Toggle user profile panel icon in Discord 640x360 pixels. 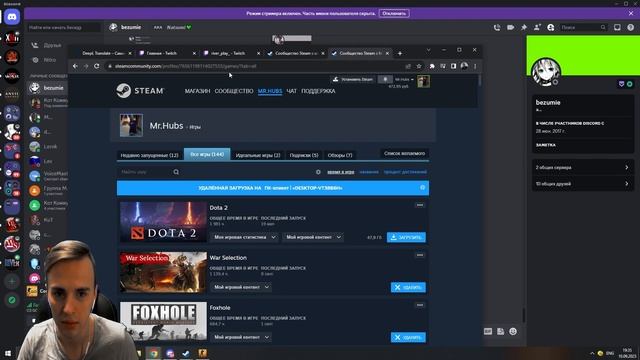point(551,27)
